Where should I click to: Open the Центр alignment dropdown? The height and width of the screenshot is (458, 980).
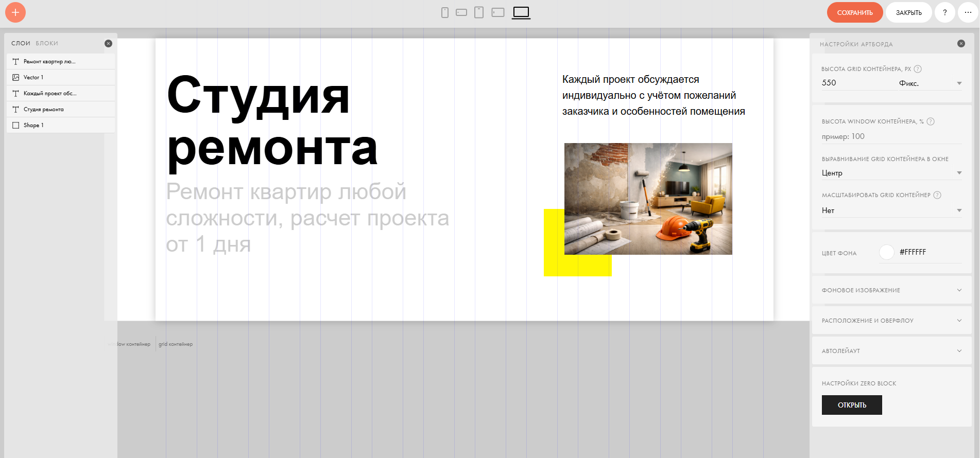[x=891, y=173]
